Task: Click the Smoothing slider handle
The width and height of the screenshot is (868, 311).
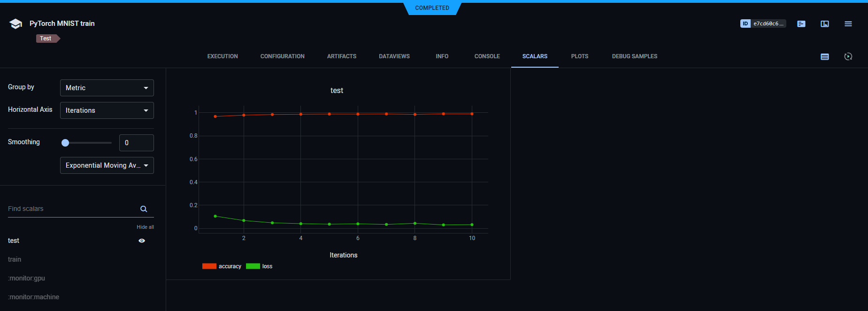Action: pyautogui.click(x=65, y=143)
